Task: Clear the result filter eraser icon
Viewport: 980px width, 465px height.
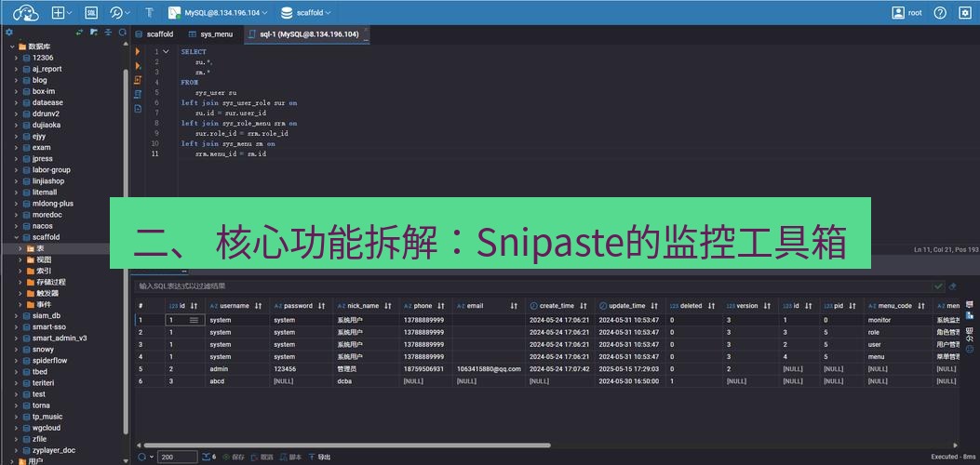Action: [952, 286]
